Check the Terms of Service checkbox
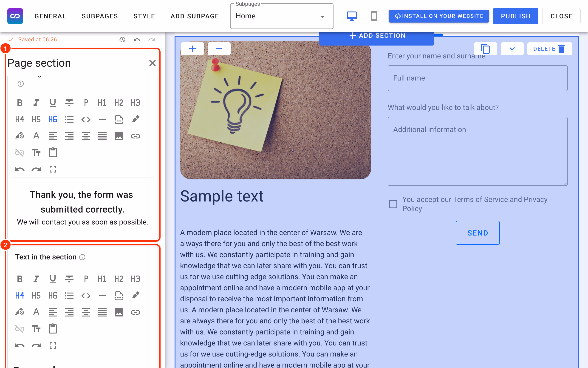 [x=393, y=204]
